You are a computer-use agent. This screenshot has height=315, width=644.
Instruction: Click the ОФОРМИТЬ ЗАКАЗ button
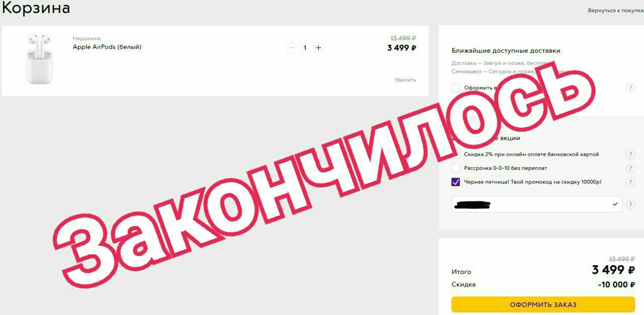tap(543, 304)
